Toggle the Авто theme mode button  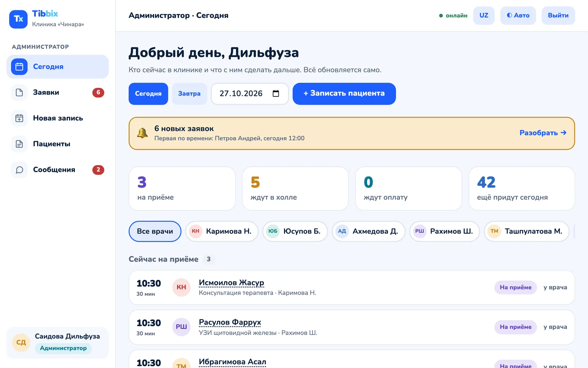click(518, 15)
